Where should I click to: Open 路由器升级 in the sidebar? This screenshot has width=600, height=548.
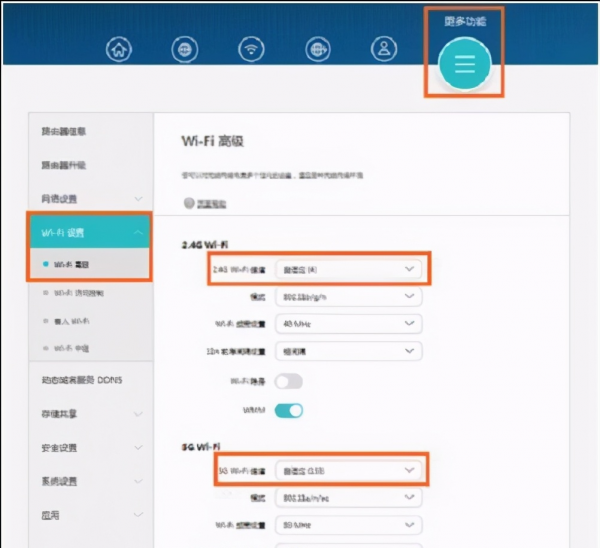tap(64, 165)
